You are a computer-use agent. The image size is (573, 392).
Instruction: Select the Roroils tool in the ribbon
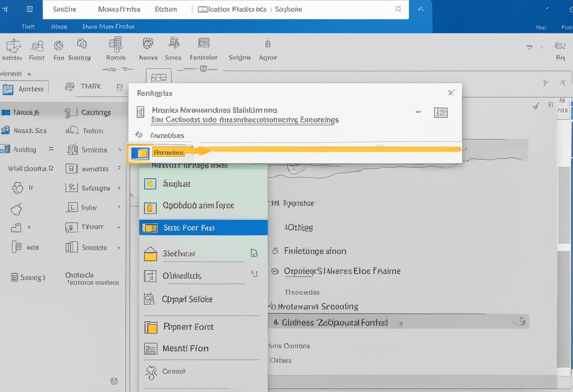coord(115,49)
